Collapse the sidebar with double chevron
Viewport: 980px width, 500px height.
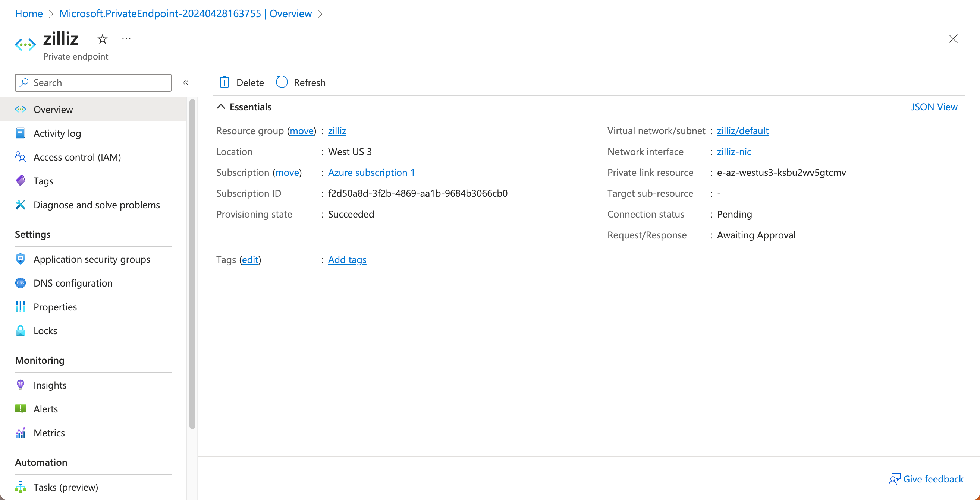[x=186, y=82]
